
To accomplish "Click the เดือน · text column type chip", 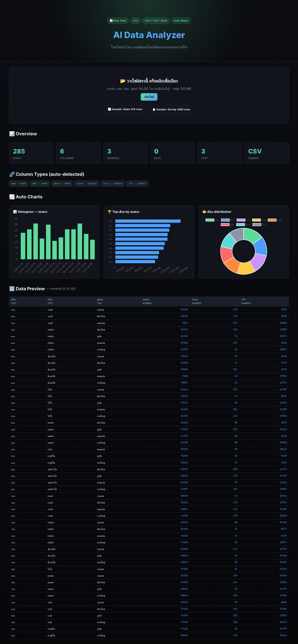I will 19,183.
